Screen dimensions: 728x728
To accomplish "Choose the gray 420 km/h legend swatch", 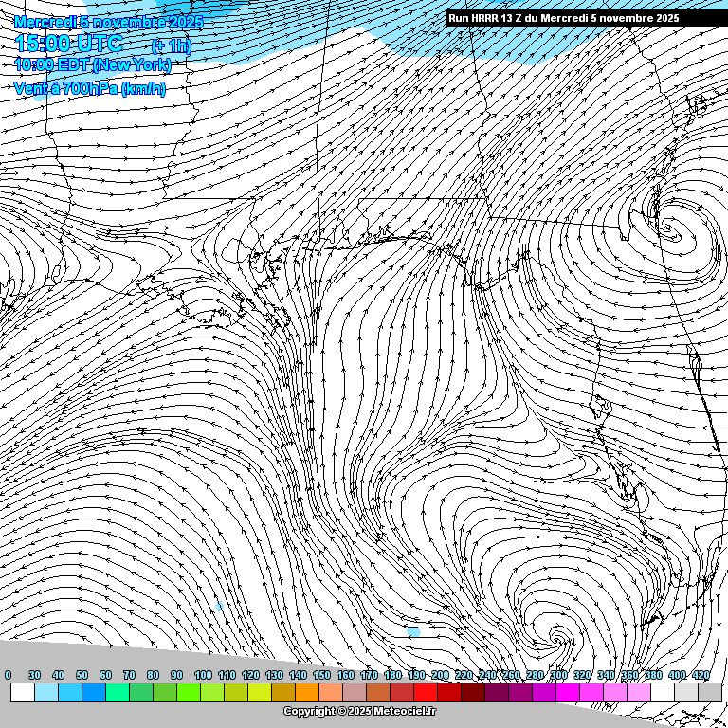I will (710, 693).
